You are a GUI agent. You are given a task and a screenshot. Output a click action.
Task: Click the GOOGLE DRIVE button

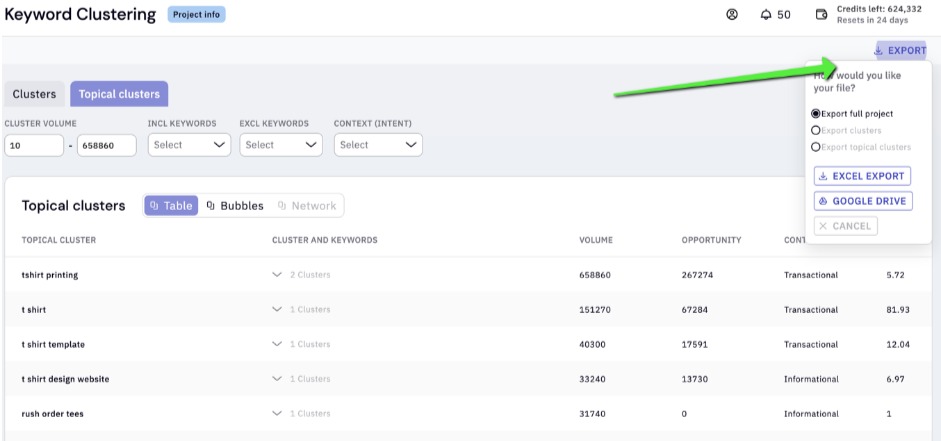click(863, 201)
